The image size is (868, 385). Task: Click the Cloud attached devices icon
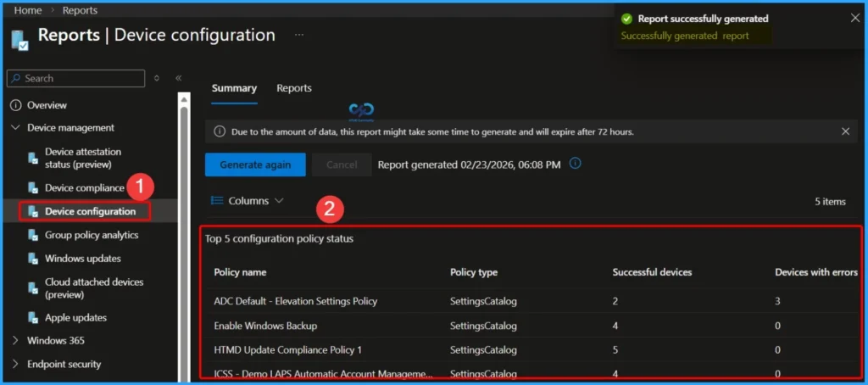pos(33,288)
